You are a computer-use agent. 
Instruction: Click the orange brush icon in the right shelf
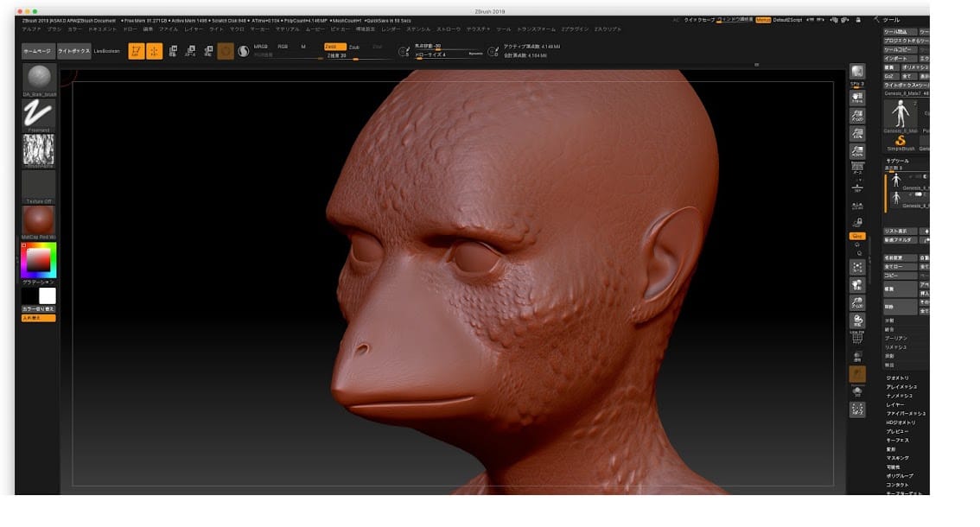857,373
